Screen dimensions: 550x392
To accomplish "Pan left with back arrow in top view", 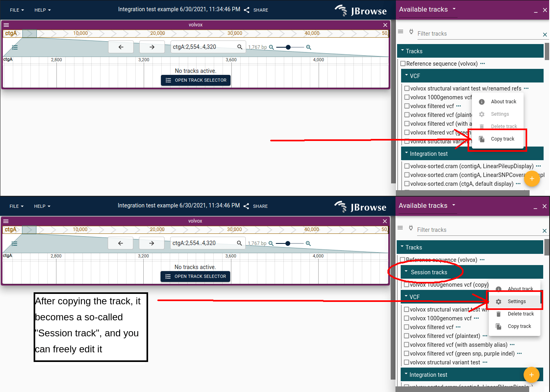I will point(121,47).
